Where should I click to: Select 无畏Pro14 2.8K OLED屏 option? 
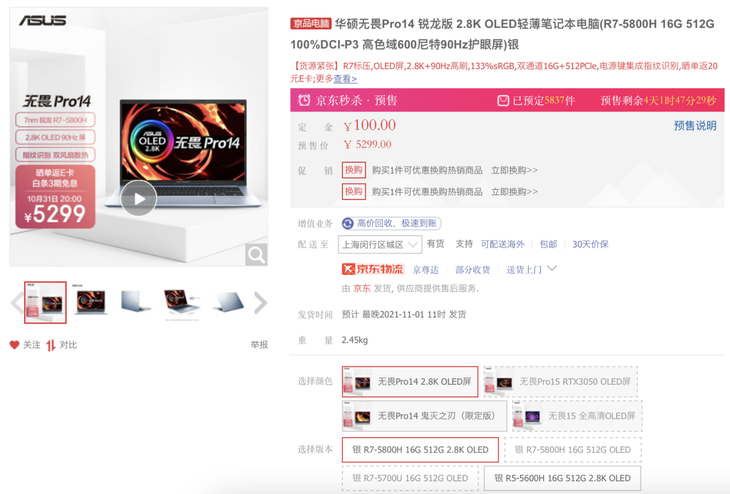point(410,382)
